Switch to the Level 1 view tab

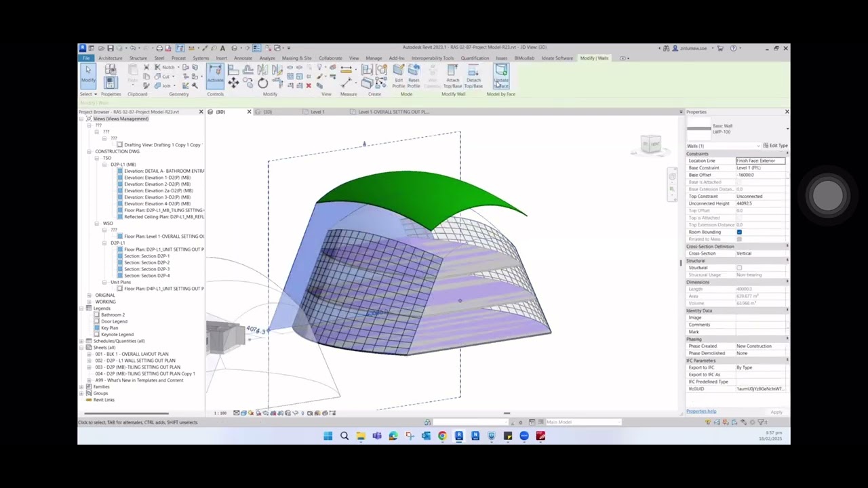(317, 112)
